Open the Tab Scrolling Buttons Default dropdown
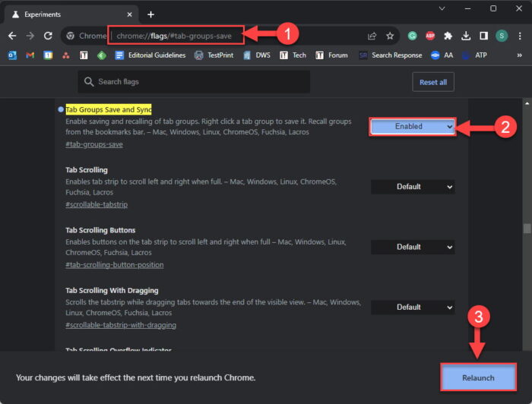Image resolution: width=532 pixels, height=404 pixels. (413, 247)
